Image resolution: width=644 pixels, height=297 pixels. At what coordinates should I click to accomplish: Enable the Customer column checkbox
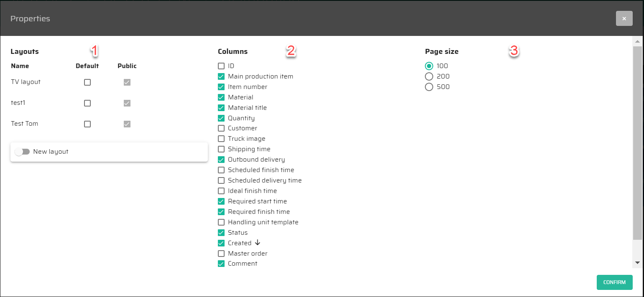pos(221,128)
